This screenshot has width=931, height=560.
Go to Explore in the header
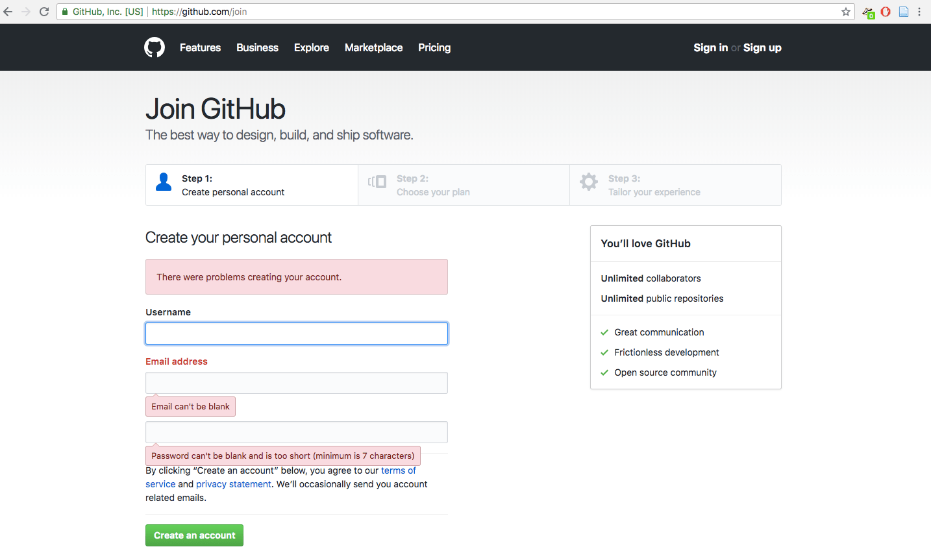312,47
